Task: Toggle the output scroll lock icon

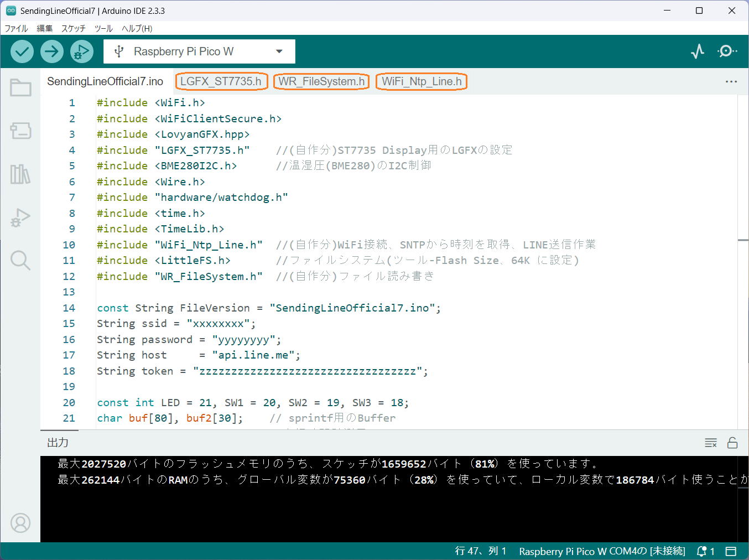Action: 732,443
